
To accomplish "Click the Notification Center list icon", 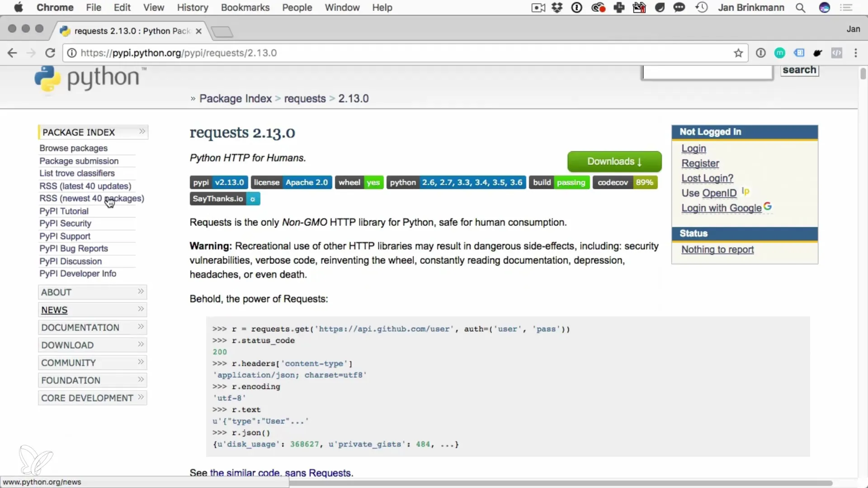I will tap(846, 7).
